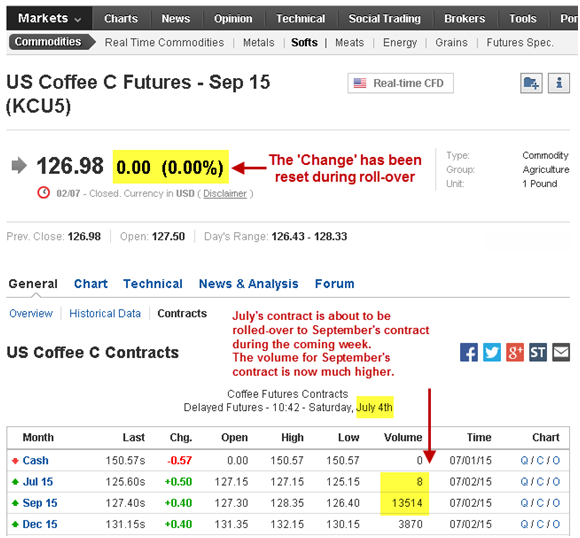580x538 pixels.
Task: Click the clock icon beside 02/07
Action: pos(44,193)
